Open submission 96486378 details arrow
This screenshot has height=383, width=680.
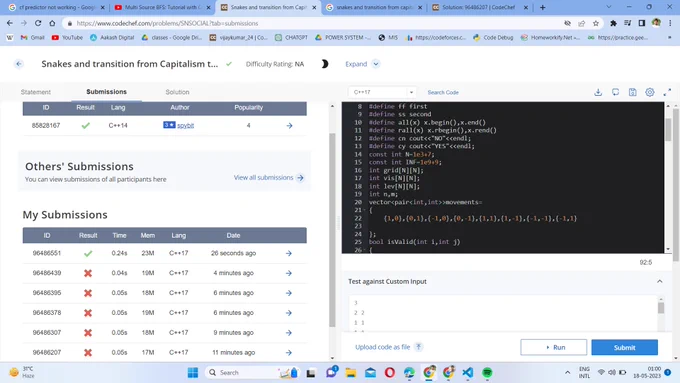click(289, 313)
